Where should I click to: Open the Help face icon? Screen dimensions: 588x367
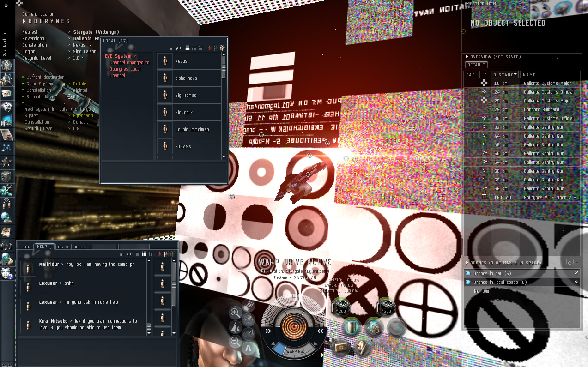[x=6, y=272]
